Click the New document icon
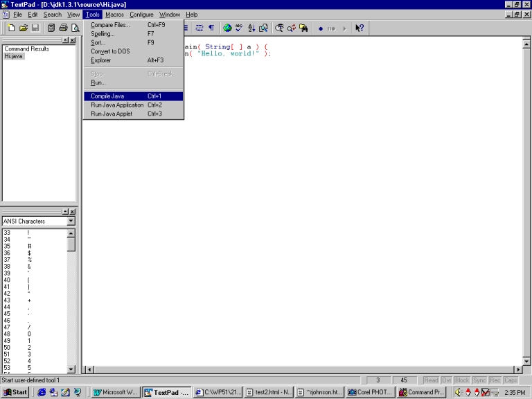Screen dimensions: 532x399 point(12,28)
